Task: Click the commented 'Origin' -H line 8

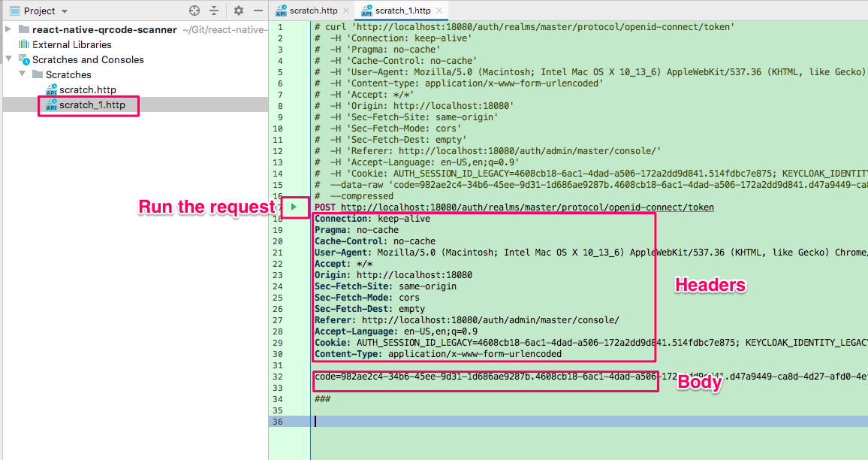Action: coord(414,106)
